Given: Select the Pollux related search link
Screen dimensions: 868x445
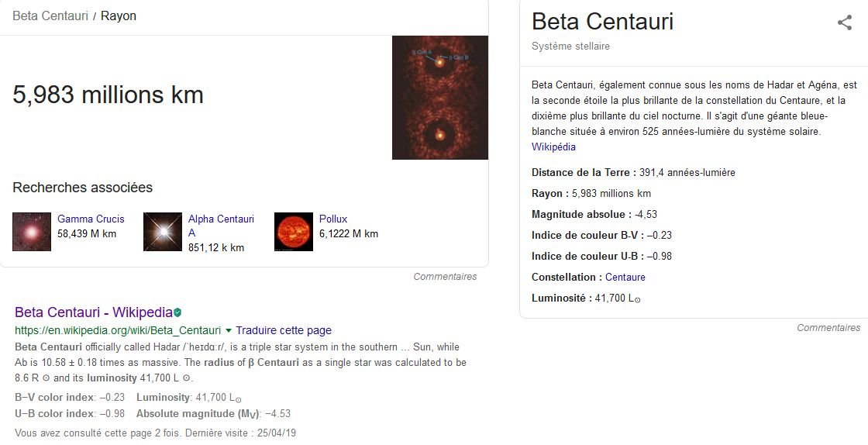Looking at the screenshot, I should click(333, 219).
